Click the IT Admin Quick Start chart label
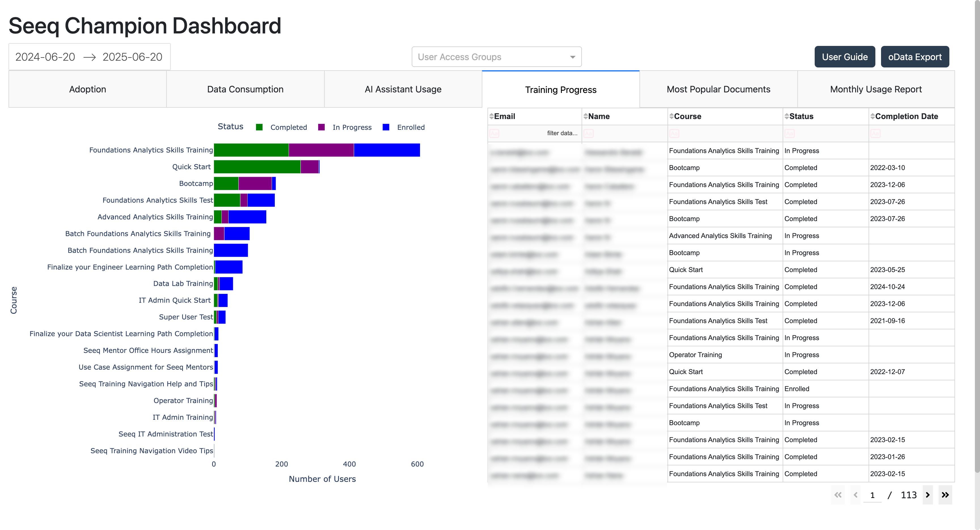Screen dimensions: 980x530 [175, 300]
